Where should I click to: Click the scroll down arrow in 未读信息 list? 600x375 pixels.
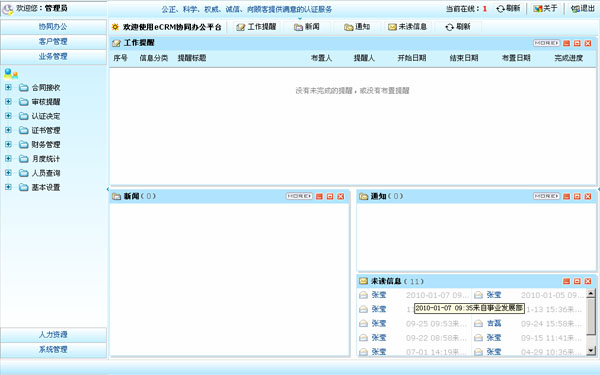tap(591, 351)
